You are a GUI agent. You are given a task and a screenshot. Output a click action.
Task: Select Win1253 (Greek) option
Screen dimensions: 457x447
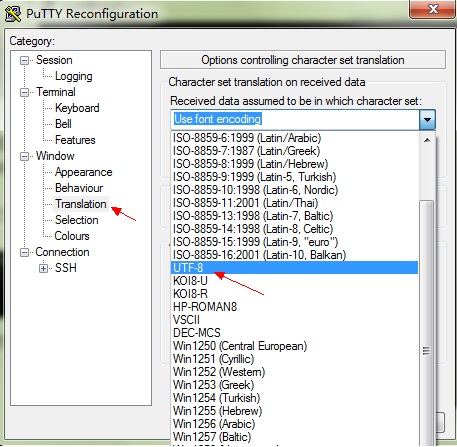tap(294, 385)
